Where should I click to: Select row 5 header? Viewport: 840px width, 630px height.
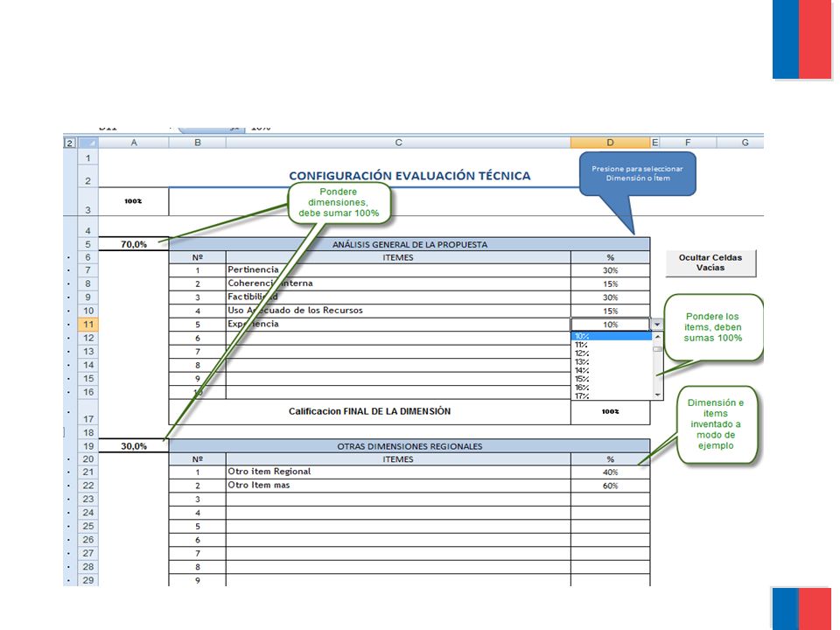[x=88, y=244]
